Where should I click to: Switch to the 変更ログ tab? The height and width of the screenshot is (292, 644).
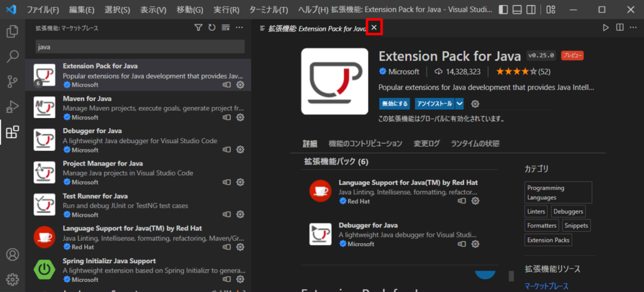[x=427, y=144]
